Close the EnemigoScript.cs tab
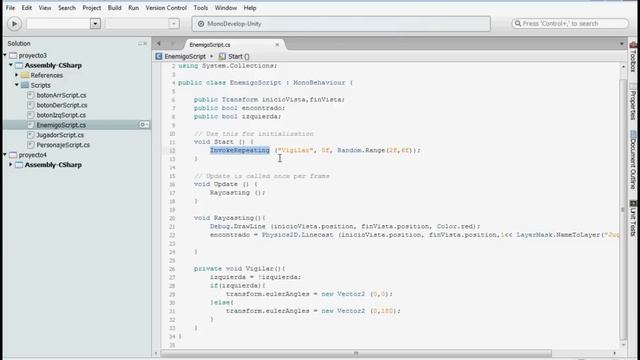Image resolution: width=640 pixels, height=360 pixels. click(x=277, y=44)
